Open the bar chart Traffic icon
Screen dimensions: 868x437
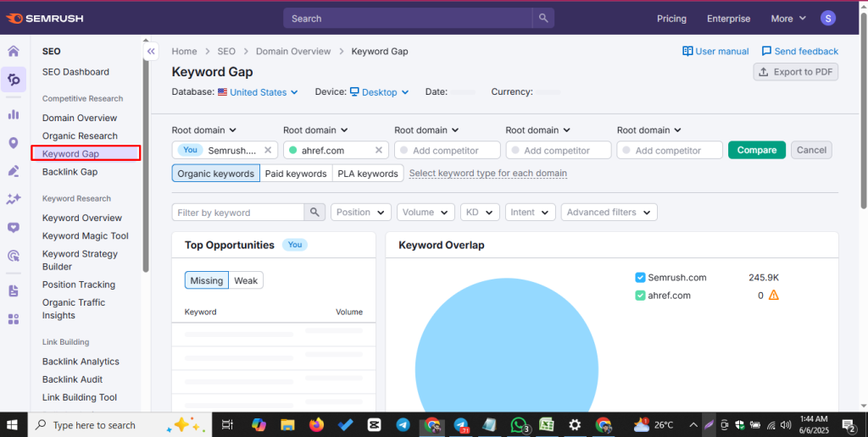click(14, 114)
